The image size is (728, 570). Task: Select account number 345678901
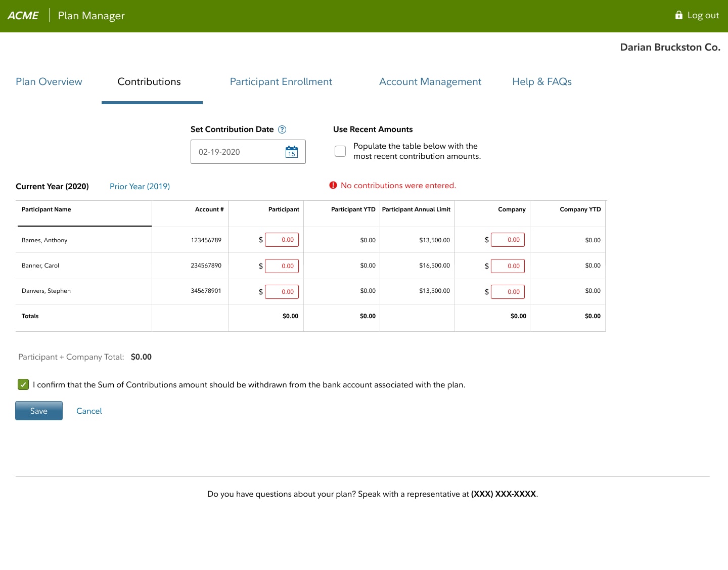tap(206, 291)
